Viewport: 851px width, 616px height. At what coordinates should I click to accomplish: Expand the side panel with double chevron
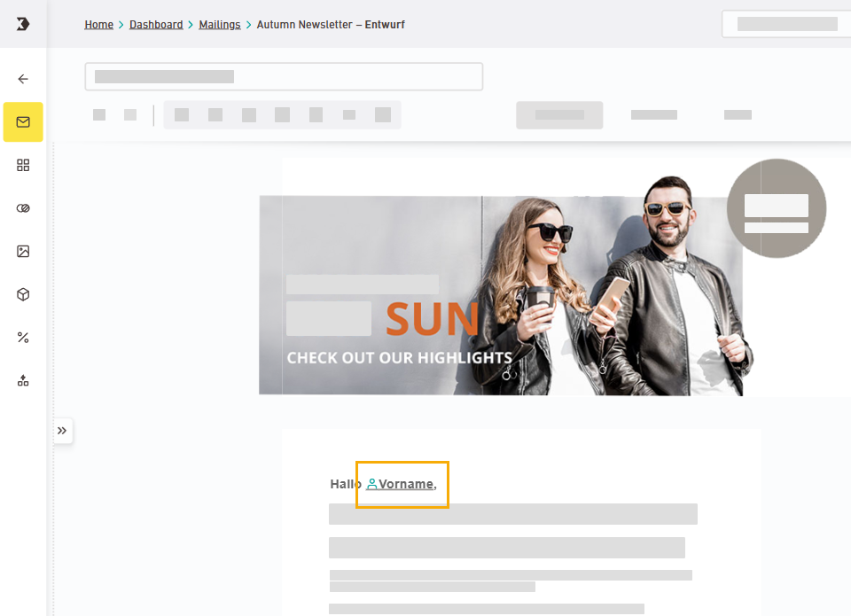[x=62, y=431]
